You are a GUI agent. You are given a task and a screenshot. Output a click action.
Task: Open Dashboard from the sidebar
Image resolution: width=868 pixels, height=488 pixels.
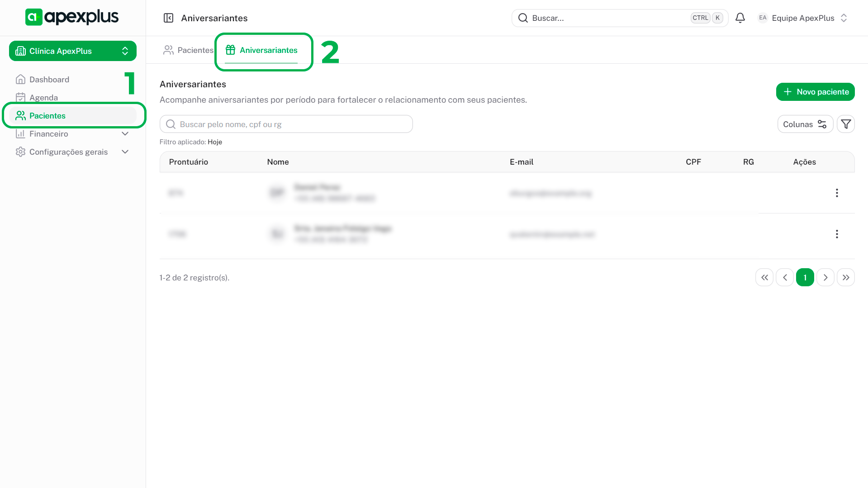pos(49,80)
